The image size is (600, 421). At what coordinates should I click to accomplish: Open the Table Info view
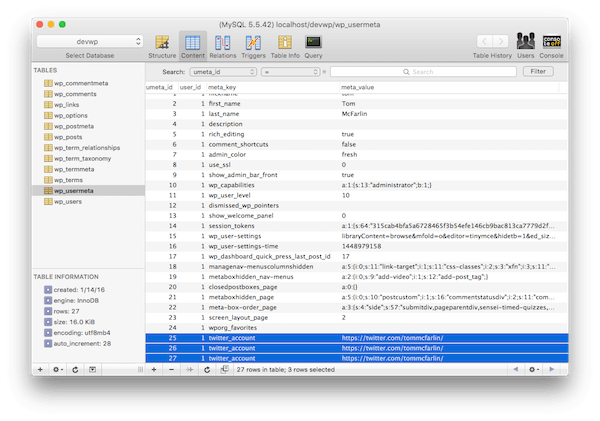pos(285,46)
